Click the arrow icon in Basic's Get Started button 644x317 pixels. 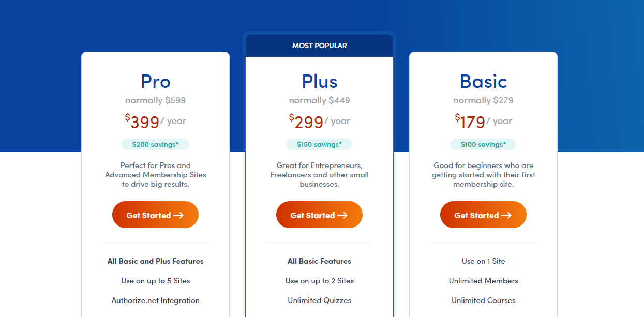tap(506, 215)
